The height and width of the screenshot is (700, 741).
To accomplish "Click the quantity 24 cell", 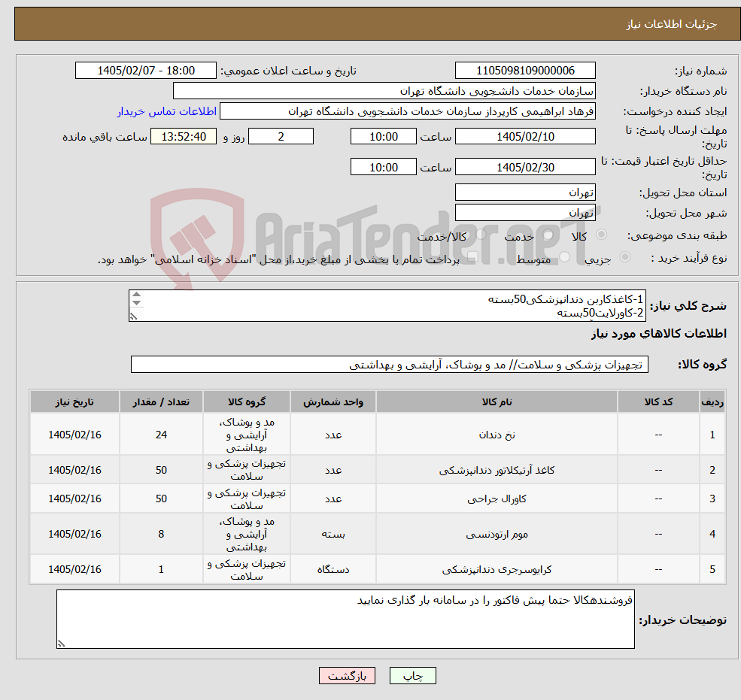I will [161, 435].
